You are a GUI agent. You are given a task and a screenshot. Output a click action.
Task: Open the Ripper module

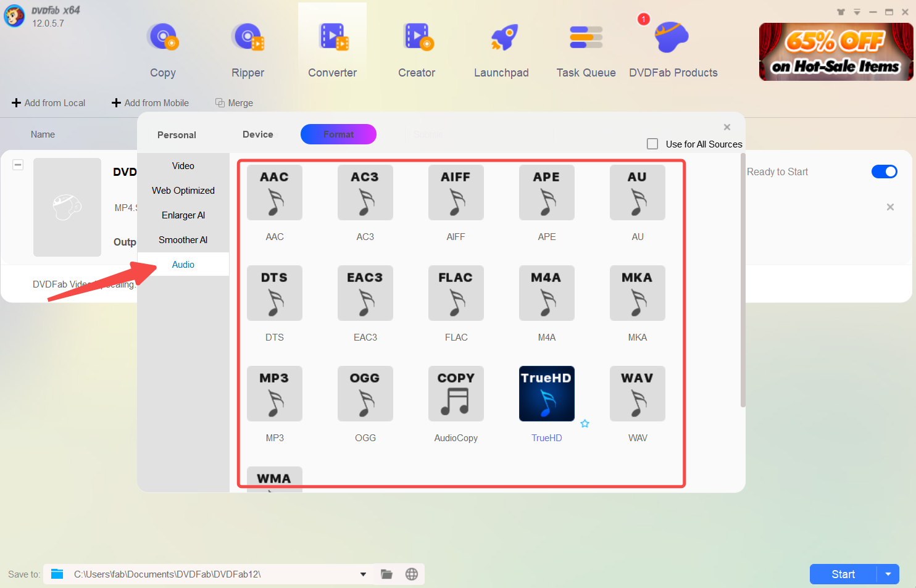coord(248,51)
